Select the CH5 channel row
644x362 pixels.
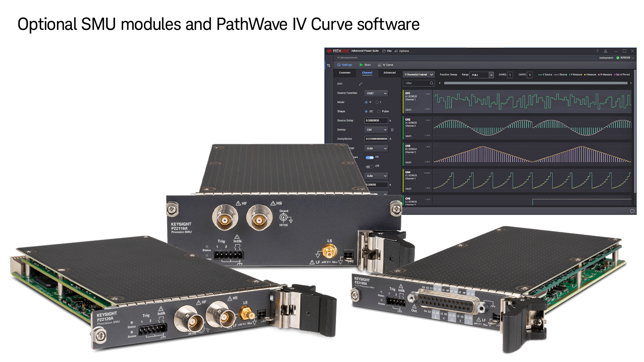(x=417, y=200)
